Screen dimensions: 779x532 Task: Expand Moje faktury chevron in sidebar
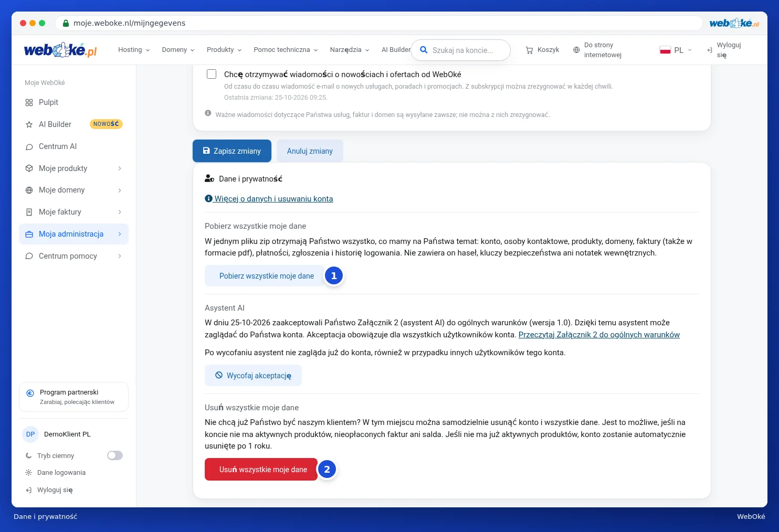pyautogui.click(x=120, y=212)
